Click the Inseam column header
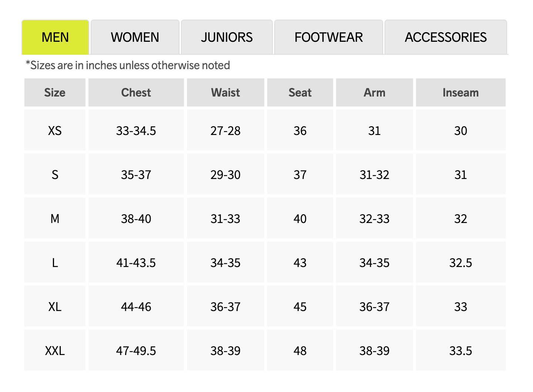 point(460,92)
